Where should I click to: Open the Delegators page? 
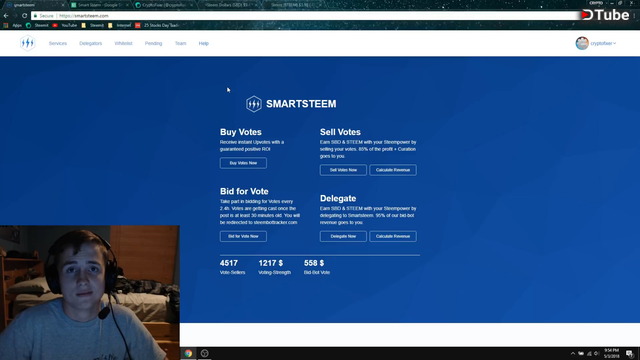91,43
